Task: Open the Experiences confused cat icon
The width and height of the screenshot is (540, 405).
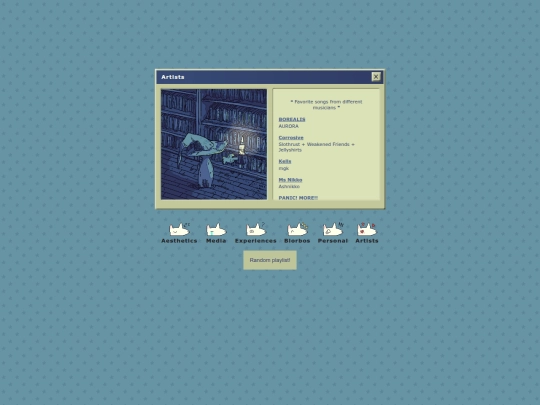Action: [256, 230]
